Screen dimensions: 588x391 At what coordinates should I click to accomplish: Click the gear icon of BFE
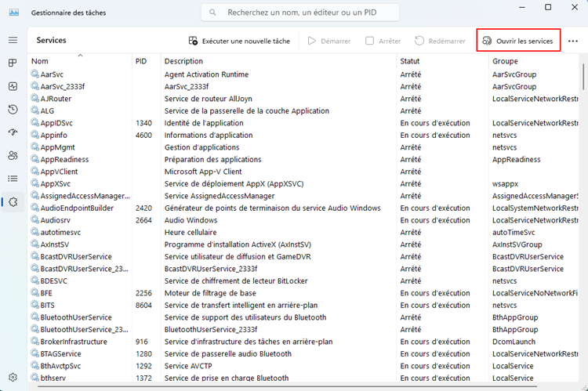tap(34, 292)
